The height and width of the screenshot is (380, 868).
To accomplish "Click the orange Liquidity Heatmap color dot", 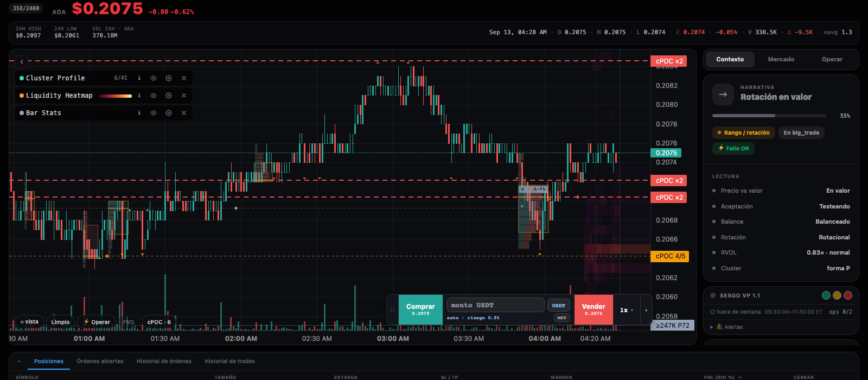I will click(x=22, y=96).
